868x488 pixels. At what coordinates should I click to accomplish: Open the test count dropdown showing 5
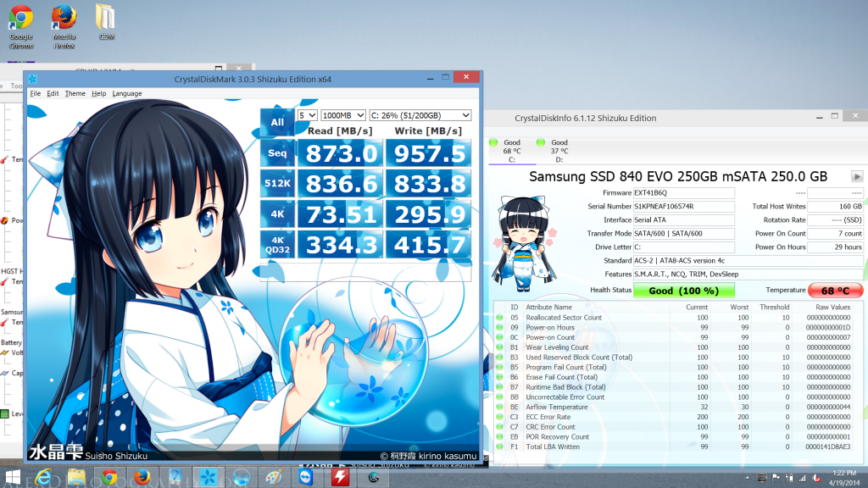tap(307, 115)
